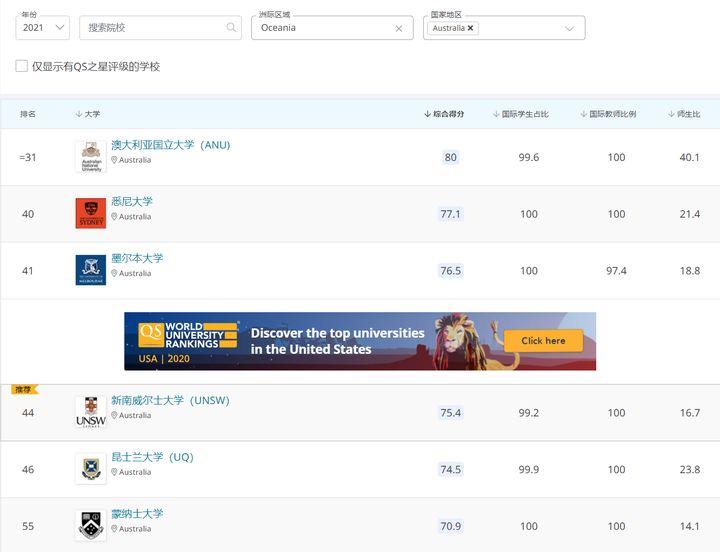Screen dimensions: 720x552
Task: Sort by the 大学 column header
Action: click(x=88, y=114)
